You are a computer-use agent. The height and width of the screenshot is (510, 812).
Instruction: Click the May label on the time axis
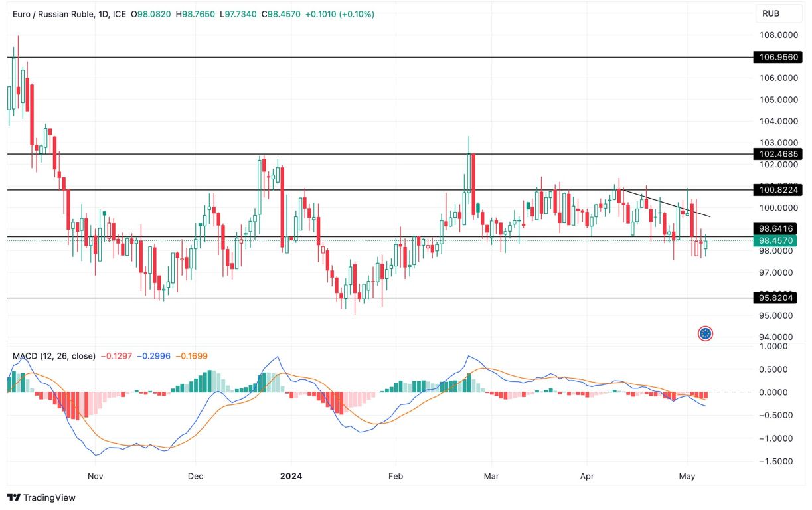[x=687, y=476]
